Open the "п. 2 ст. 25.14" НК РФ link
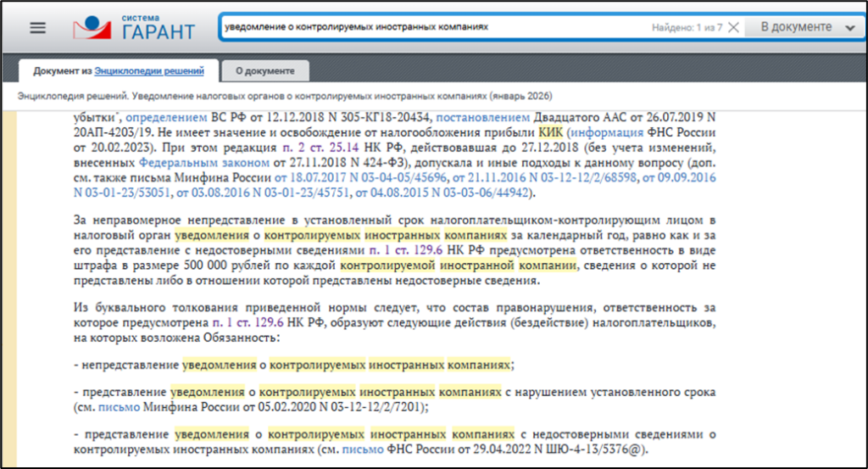 click(x=317, y=148)
